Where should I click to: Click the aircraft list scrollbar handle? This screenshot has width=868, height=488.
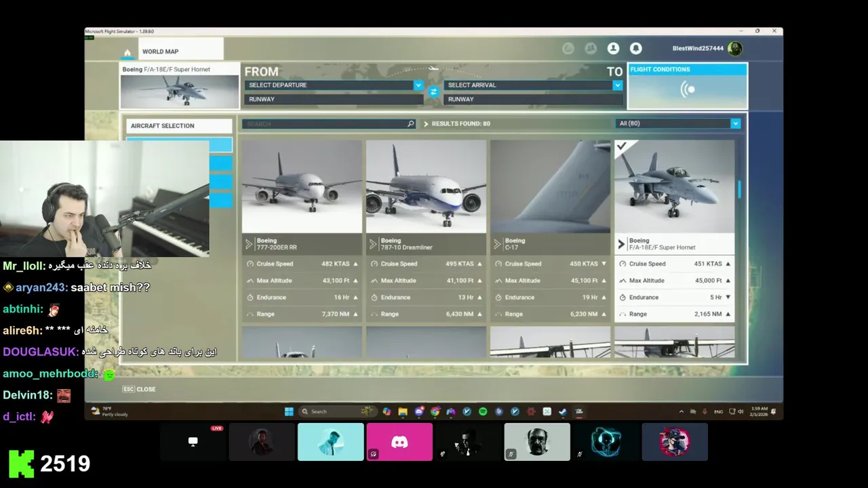pos(739,190)
